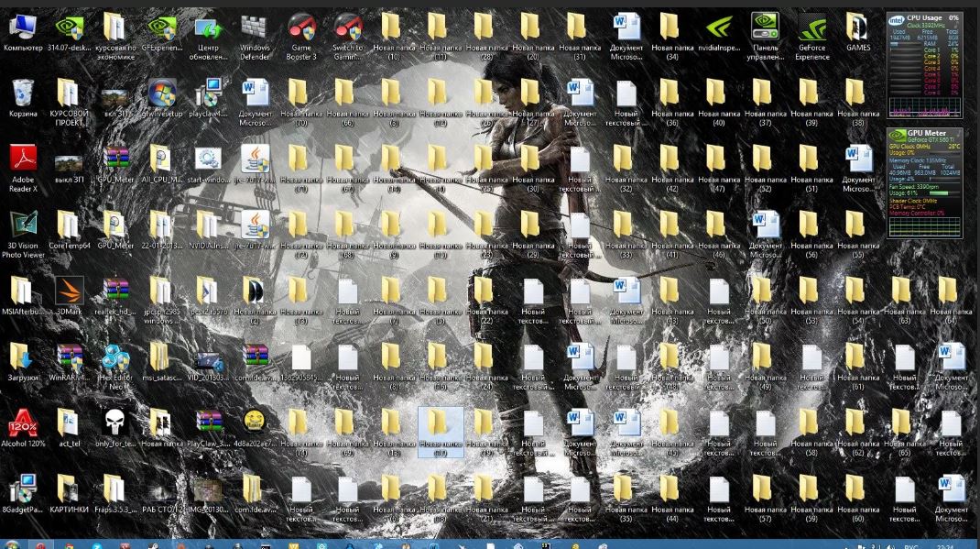
Task: Click the highlighted Новая папка folder
Action: coord(441,432)
